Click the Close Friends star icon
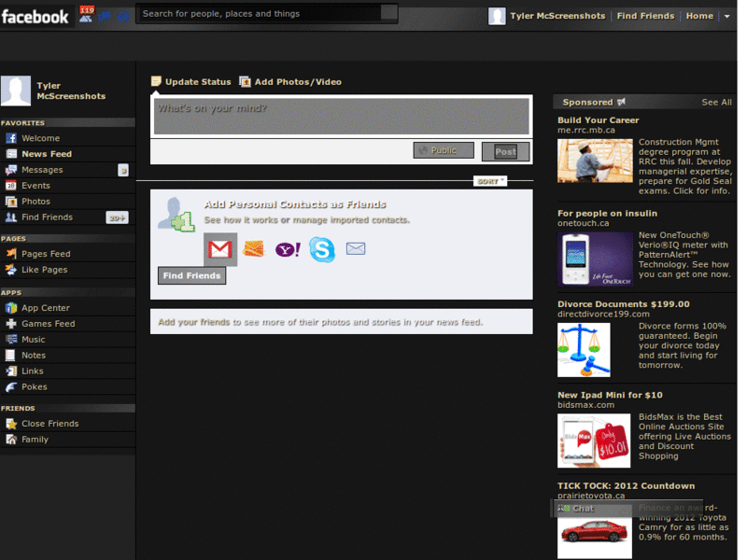This screenshot has width=747, height=560. click(x=11, y=424)
